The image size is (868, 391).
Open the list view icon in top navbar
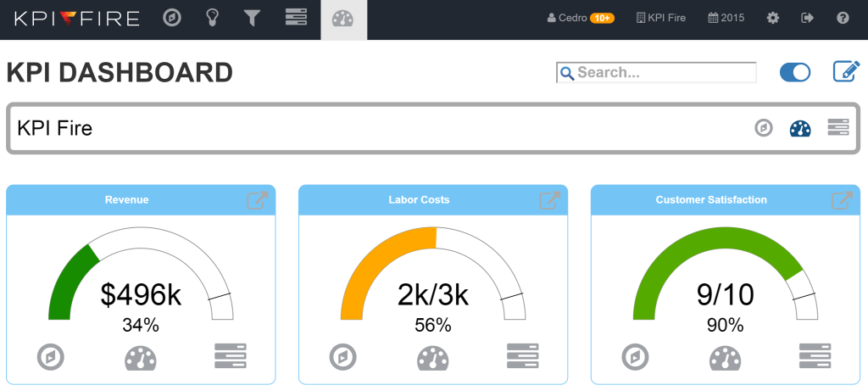296,18
